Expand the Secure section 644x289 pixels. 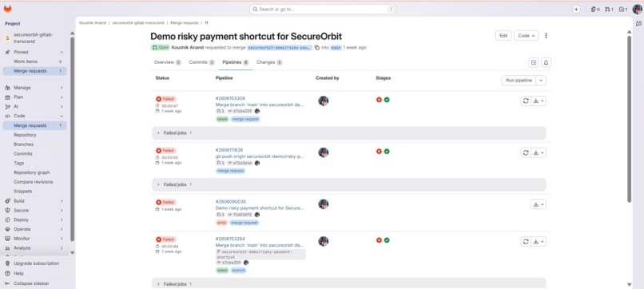[34, 211]
